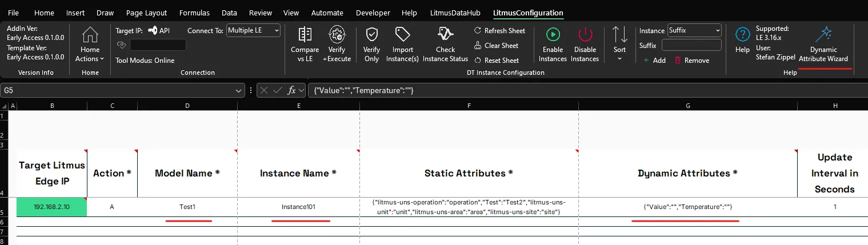The image size is (868, 245).
Task: Reset Sheet
Action: click(x=497, y=61)
